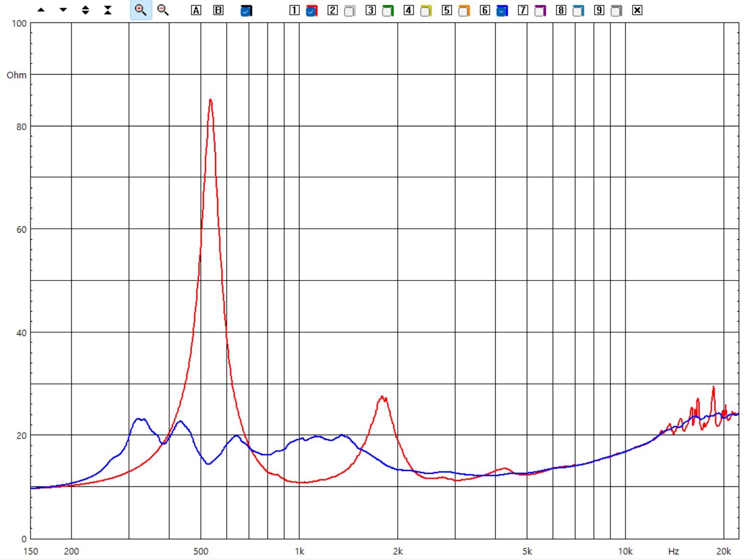Screen dimensions: 753x560
Task: Click the 0 value on vertical axis
Action: (x=24, y=539)
